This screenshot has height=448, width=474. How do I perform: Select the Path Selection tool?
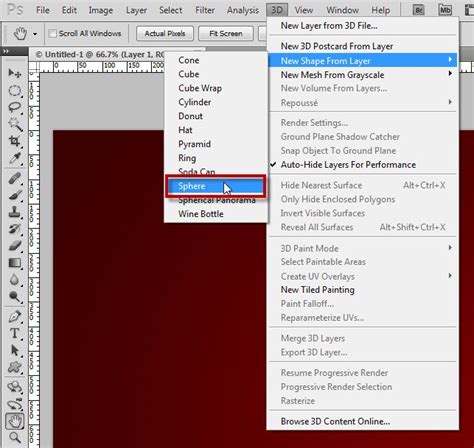(15, 350)
